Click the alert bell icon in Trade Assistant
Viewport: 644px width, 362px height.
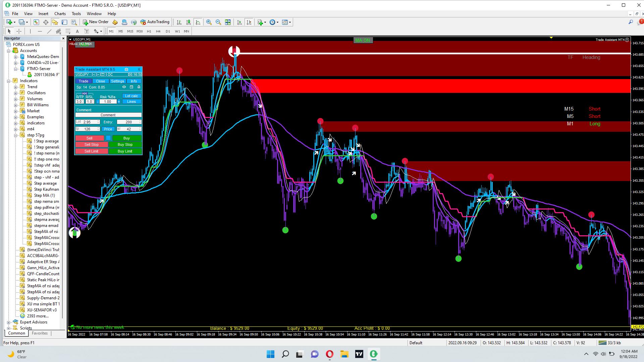139,87
